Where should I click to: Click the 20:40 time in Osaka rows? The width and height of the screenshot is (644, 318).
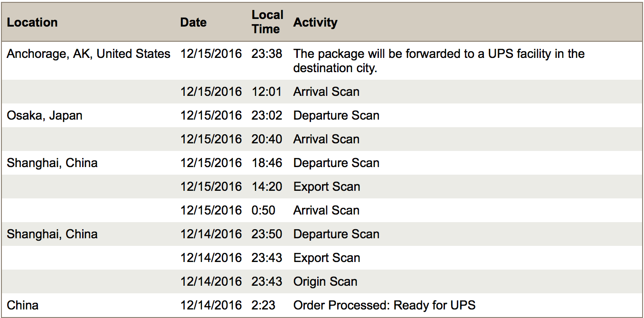(x=266, y=139)
